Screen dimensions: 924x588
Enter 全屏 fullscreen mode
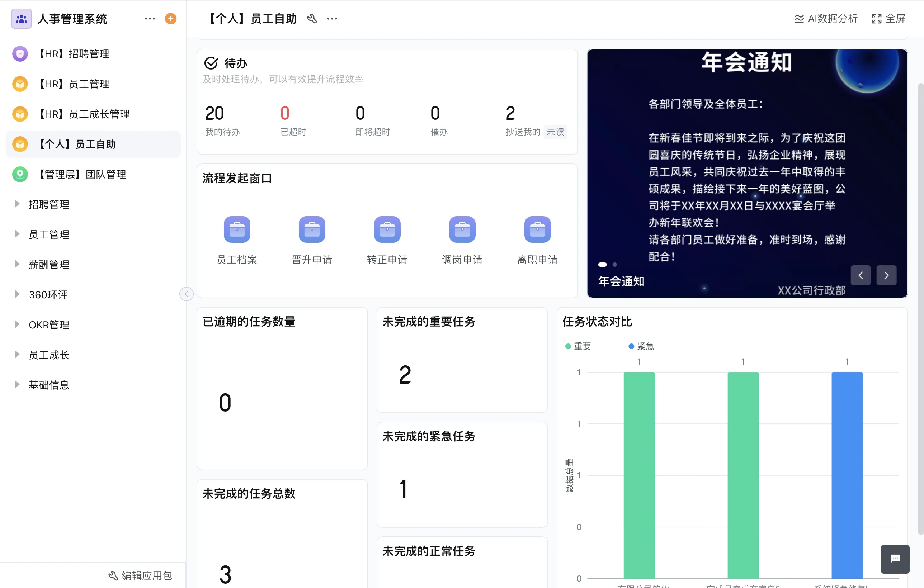888,18
